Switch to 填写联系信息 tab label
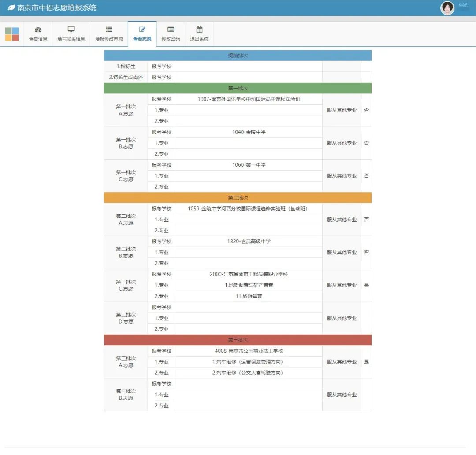Screen dimensions: 476x455 pyautogui.click(x=71, y=39)
